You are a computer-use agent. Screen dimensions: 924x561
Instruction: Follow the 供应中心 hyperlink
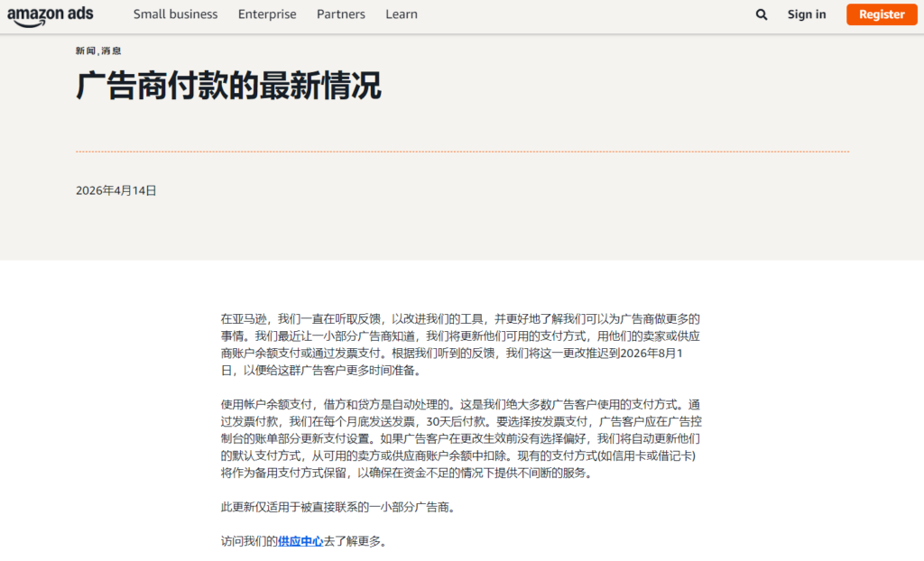(300, 541)
